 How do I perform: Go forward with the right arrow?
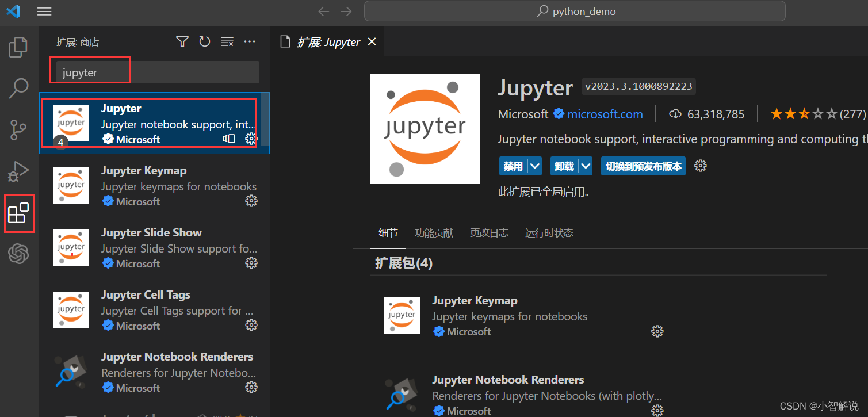346,12
